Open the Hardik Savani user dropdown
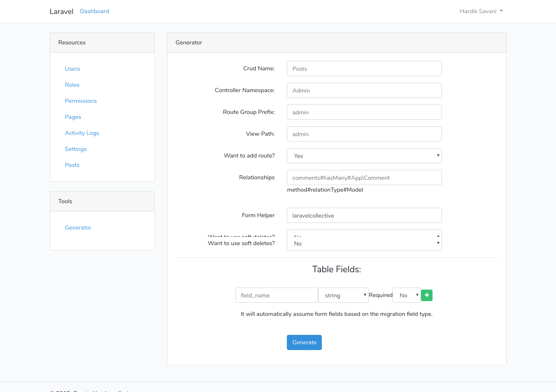 coord(481,11)
